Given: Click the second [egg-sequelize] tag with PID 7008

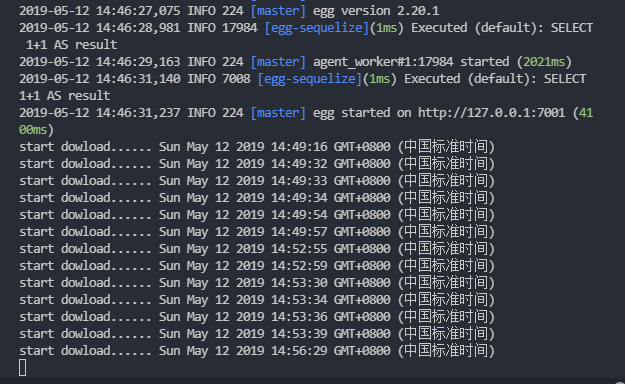Looking at the screenshot, I should [310, 79].
